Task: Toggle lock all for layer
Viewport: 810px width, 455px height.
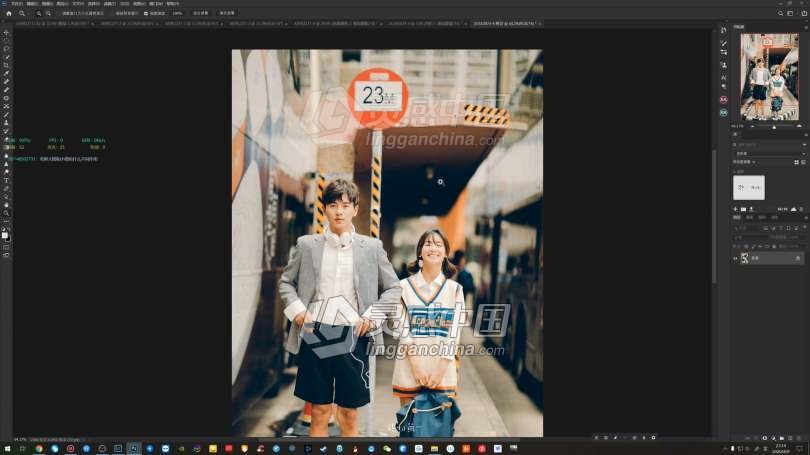Action: point(774,246)
